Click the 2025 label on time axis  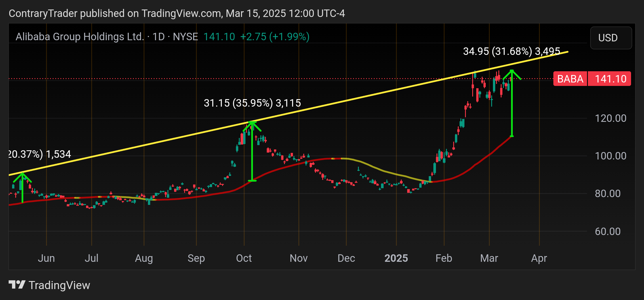[396, 258]
